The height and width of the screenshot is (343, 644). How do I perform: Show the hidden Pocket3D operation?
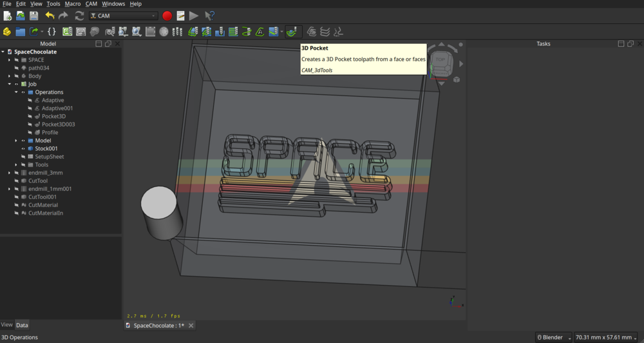click(30, 117)
